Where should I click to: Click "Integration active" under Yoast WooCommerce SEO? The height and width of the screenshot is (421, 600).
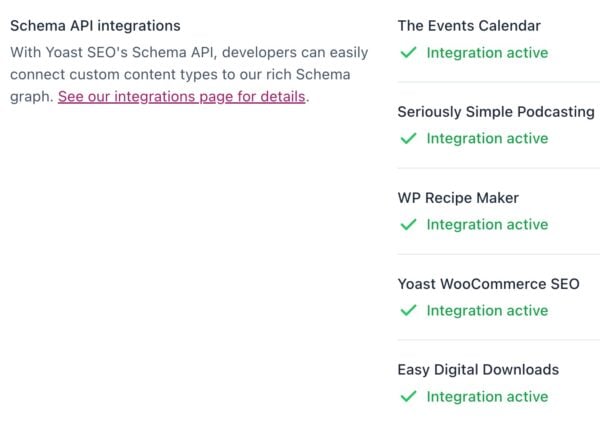[x=487, y=311]
